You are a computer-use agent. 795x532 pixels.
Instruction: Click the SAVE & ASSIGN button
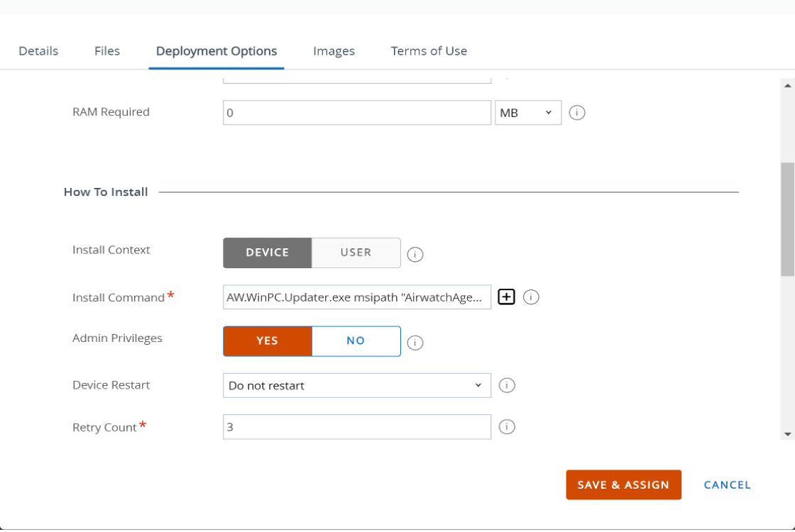623,484
